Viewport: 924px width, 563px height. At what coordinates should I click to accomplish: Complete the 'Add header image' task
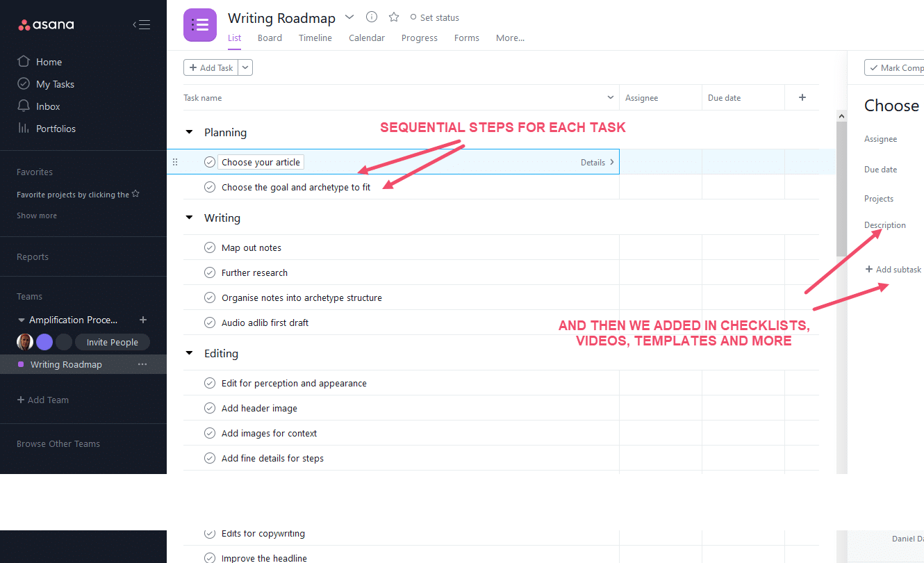(x=210, y=408)
